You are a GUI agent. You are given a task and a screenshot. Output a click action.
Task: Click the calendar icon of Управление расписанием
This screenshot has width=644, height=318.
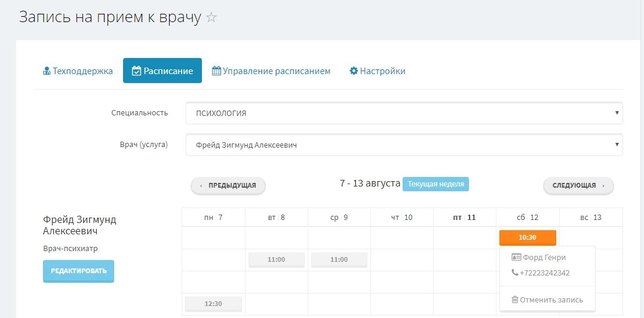point(216,71)
